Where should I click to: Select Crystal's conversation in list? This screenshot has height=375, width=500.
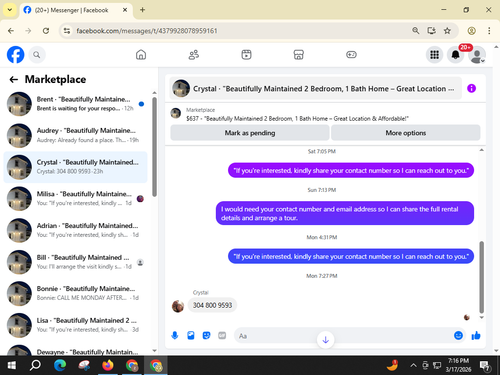[76, 167]
